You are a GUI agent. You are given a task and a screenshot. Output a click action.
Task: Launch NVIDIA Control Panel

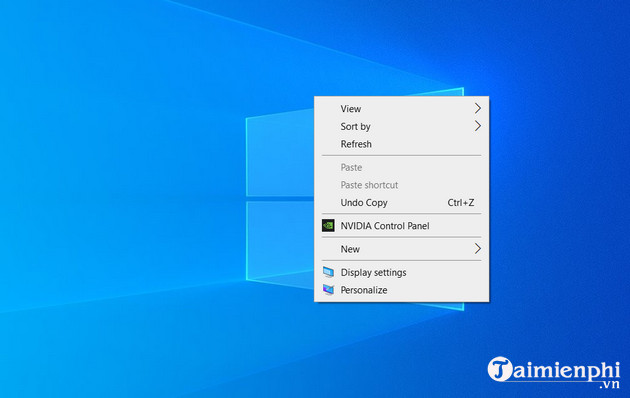[x=401, y=226]
